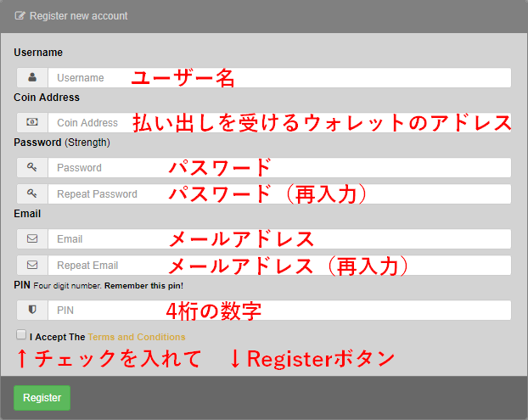The height and width of the screenshot is (420, 528).
Task: Click the 'Coin Address' bold label
Action: [47, 98]
